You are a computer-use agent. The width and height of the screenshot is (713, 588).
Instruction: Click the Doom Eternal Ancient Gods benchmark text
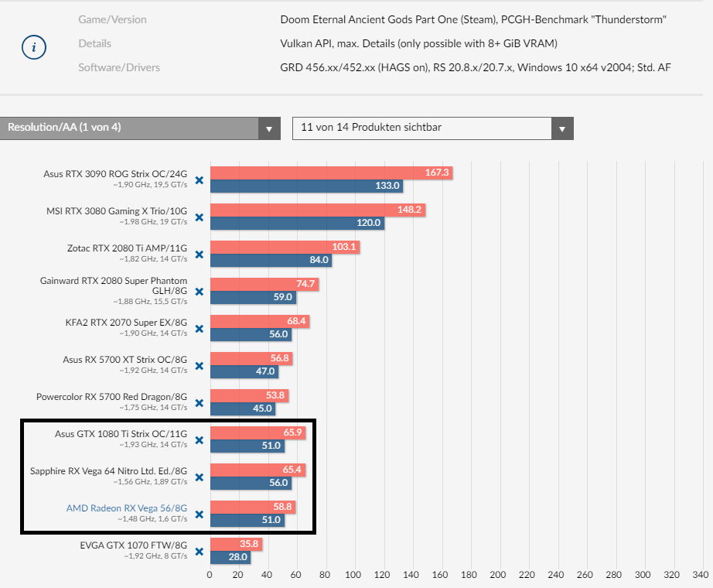pos(473,19)
